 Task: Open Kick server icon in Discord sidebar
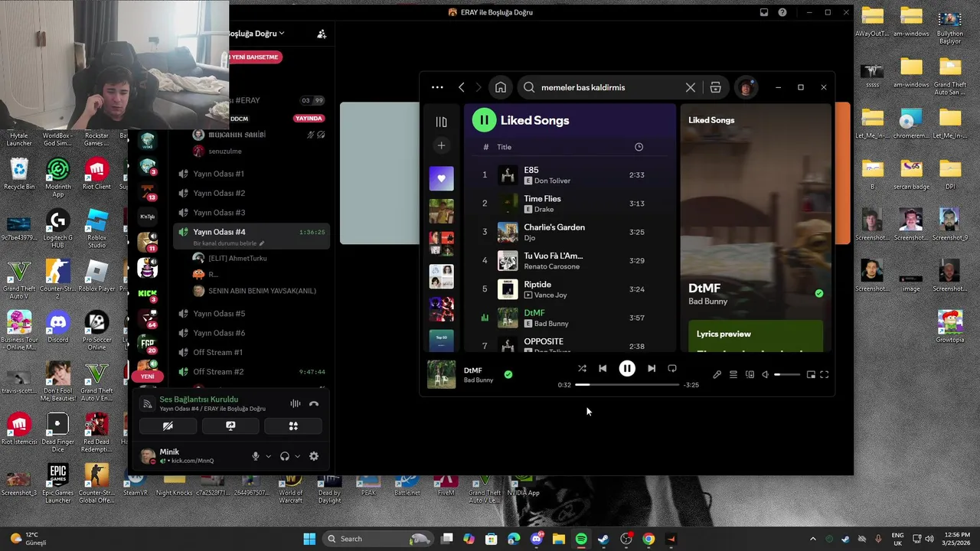(x=147, y=293)
